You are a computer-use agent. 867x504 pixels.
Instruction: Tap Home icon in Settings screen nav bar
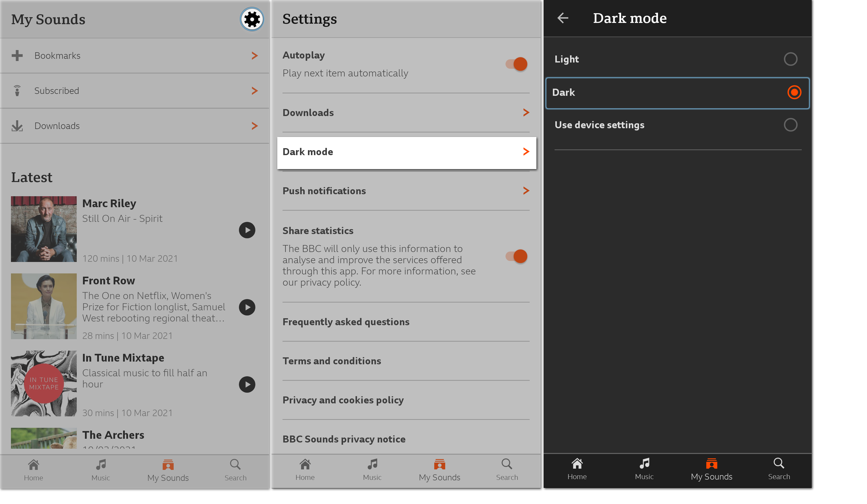[305, 464]
